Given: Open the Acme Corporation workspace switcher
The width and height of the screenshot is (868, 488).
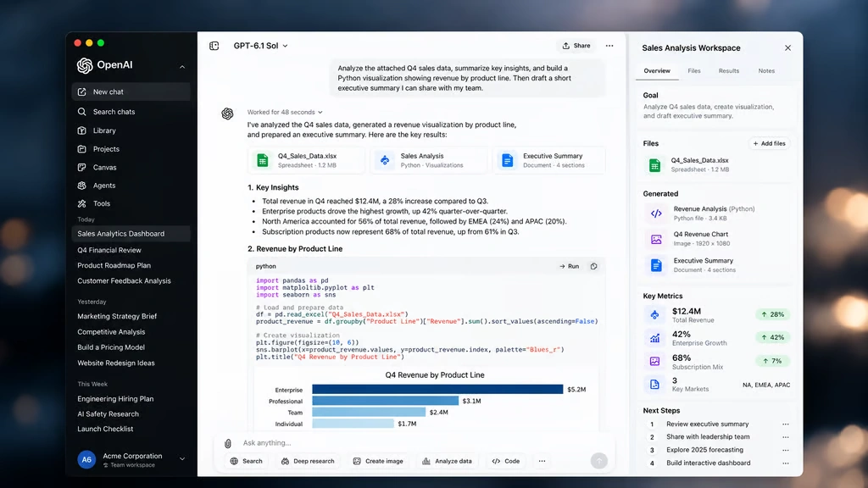Looking at the screenshot, I should [131, 459].
